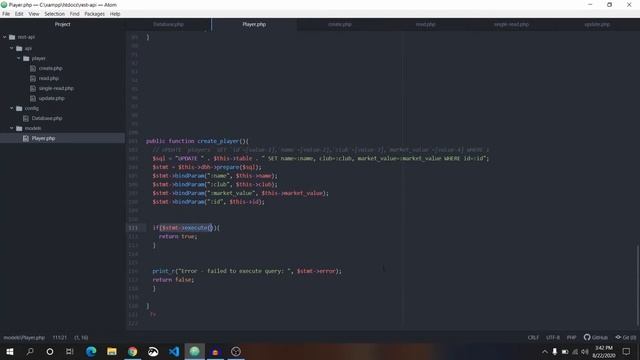The image size is (640, 360).
Task: Click the Project panel header
Action: (62, 24)
